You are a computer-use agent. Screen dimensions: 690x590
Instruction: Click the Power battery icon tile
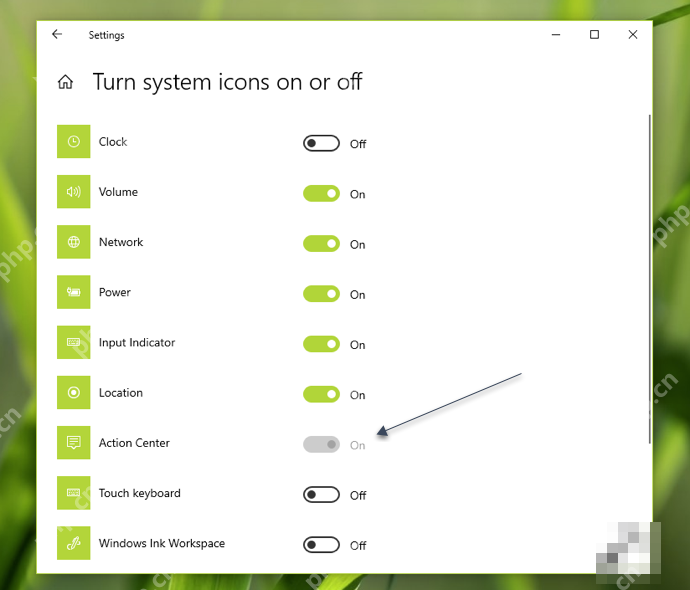pos(73,292)
